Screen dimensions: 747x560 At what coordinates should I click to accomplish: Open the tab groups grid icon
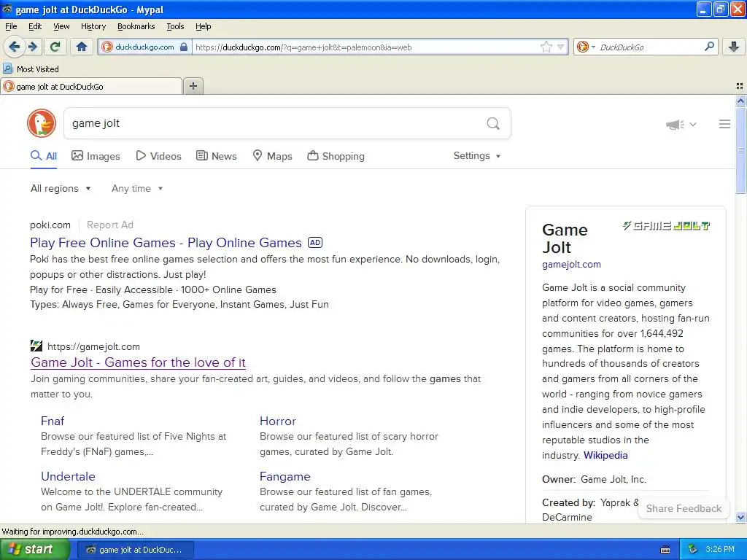coord(740,86)
